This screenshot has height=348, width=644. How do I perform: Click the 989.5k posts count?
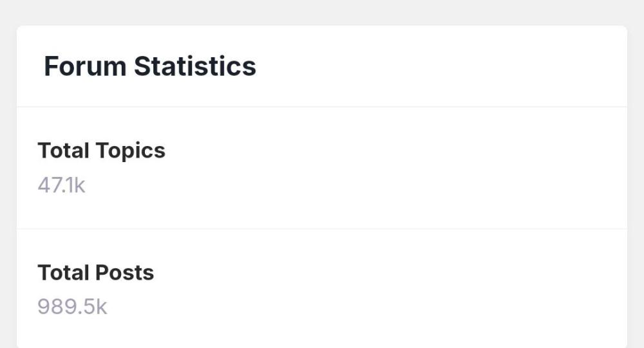point(72,307)
